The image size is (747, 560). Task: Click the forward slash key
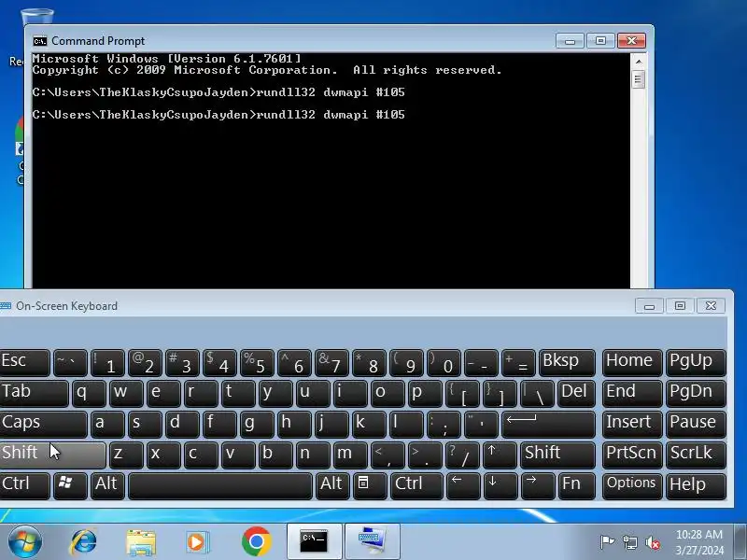pos(463,454)
